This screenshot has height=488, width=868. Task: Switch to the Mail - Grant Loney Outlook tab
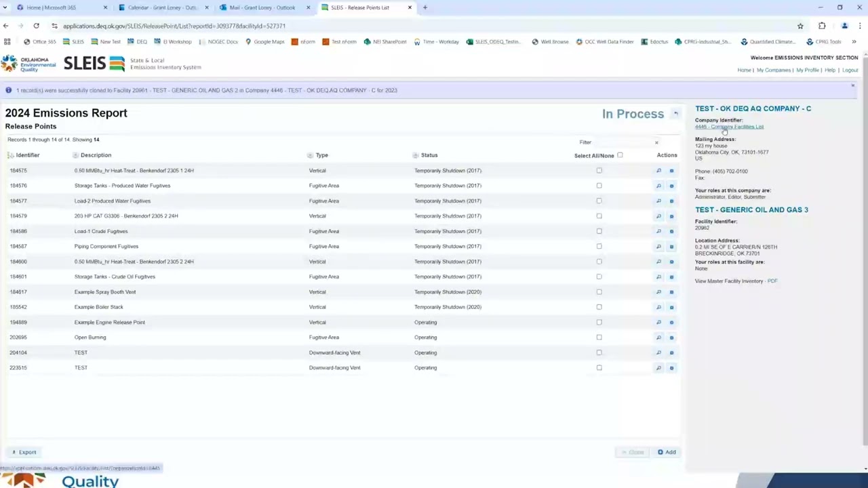(x=265, y=7)
